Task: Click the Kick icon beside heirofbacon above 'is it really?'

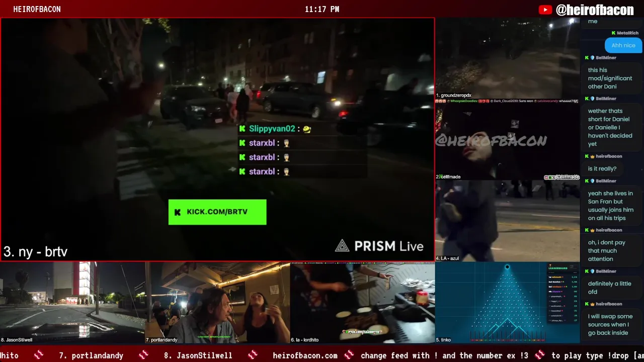Action: (x=587, y=156)
